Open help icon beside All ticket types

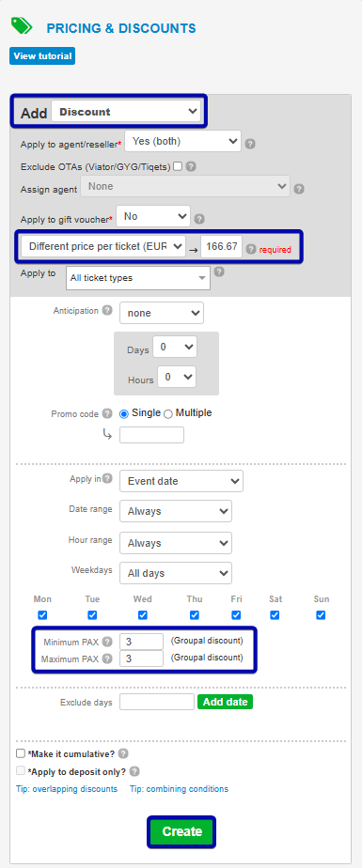pos(219,271)
